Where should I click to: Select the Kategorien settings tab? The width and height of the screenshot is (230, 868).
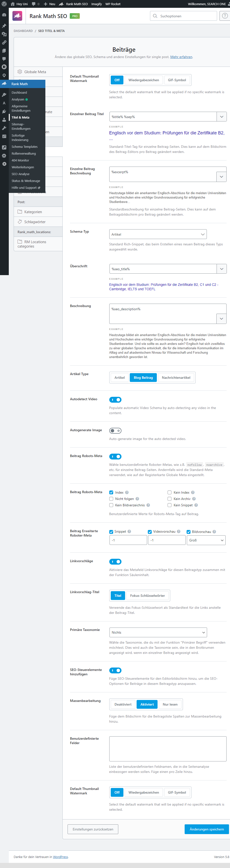coord(38,212)
